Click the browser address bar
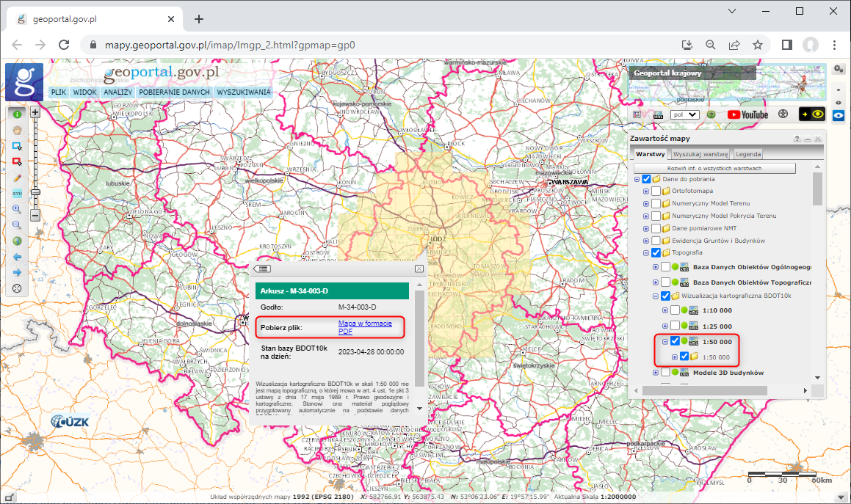 pos(294,44)
